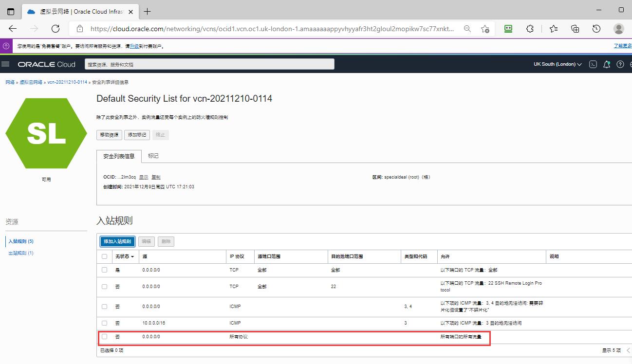Open the favorites list icon
Screen dimensions: 632x364
[554, 29]
